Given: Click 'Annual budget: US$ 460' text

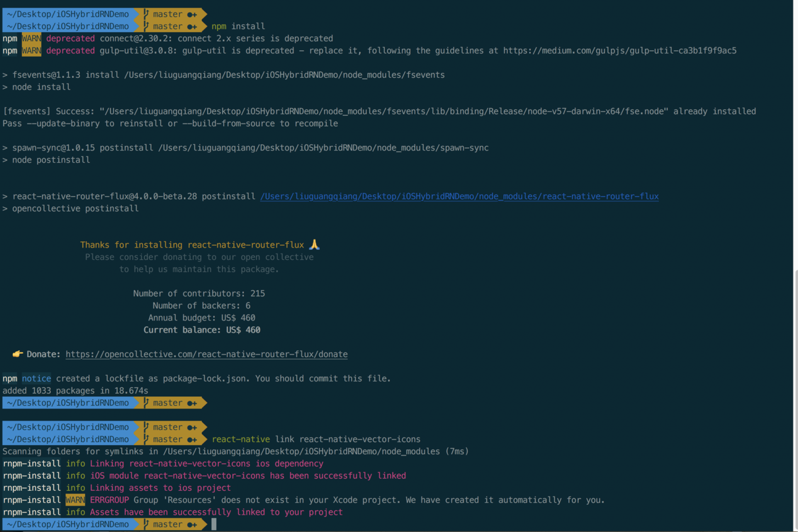Looking at the screenshot, I should (x=201, y=318).
